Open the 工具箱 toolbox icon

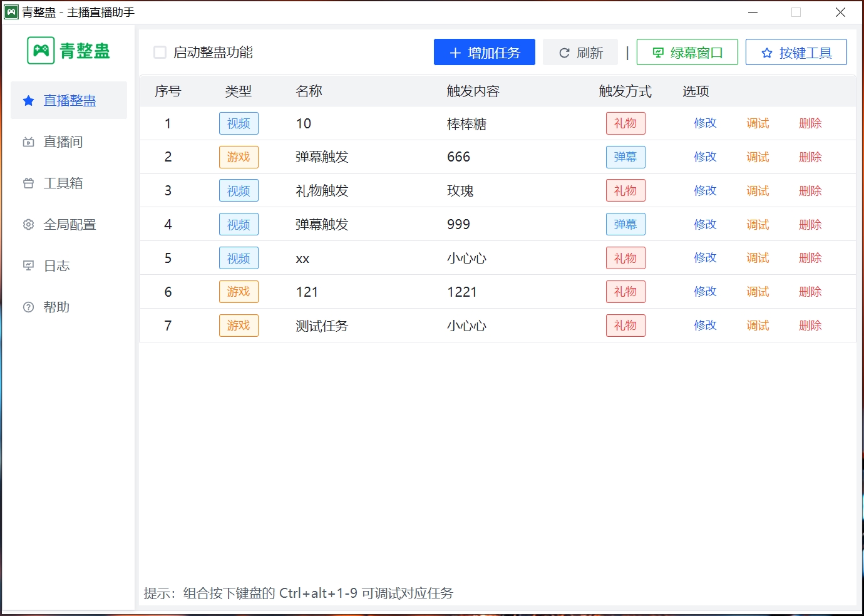point(28,183)
